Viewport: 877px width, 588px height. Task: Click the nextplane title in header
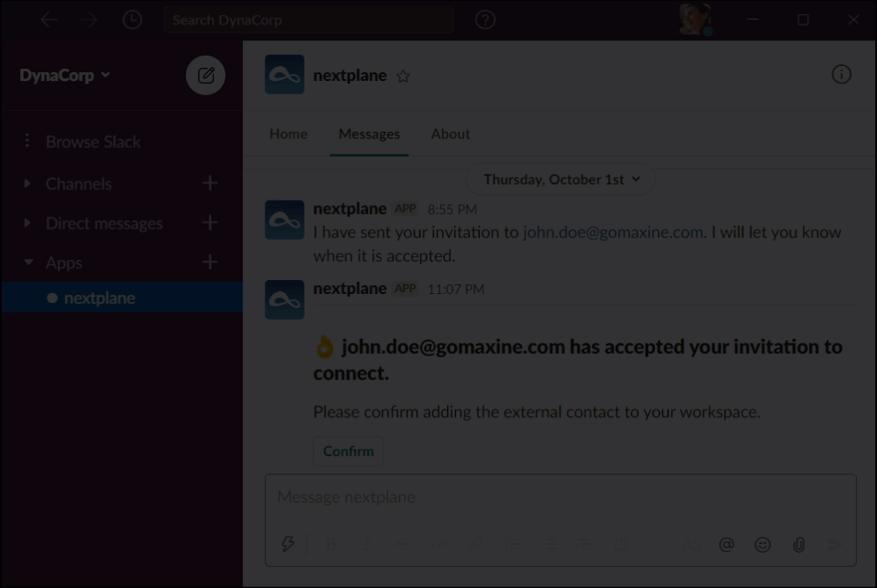pos(350,76)
